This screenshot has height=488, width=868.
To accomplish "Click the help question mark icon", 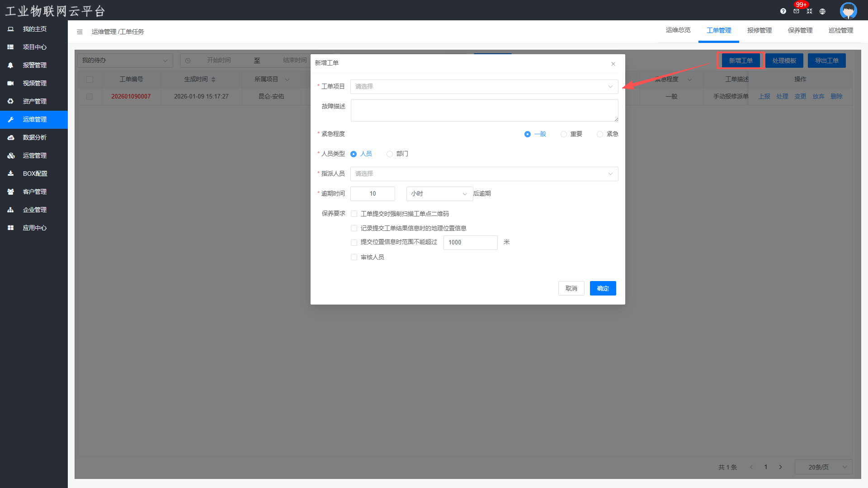I will coord(783,11).
